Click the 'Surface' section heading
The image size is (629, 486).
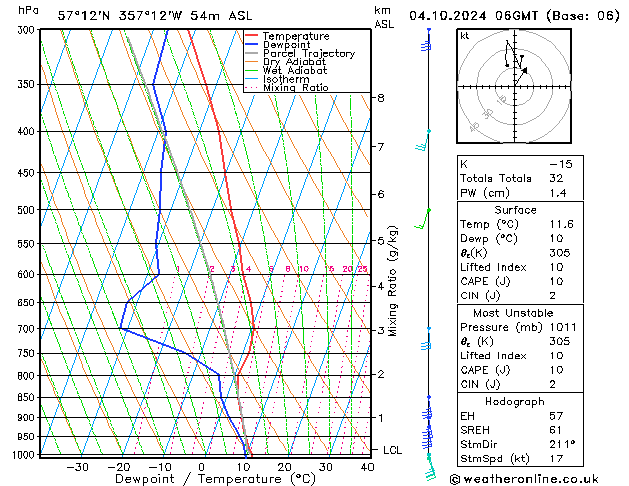(x=515, y=210)
